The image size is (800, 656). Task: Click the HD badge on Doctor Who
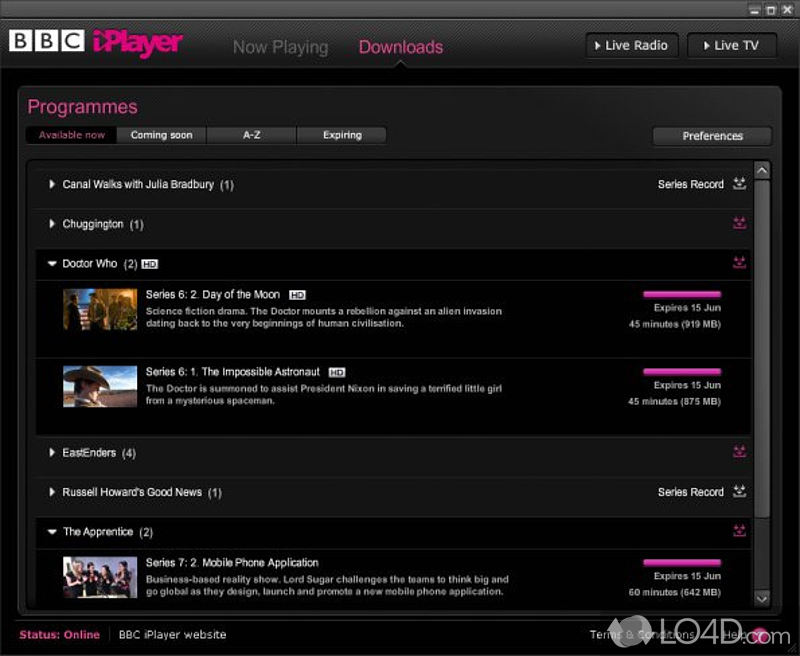pos(149,264)
